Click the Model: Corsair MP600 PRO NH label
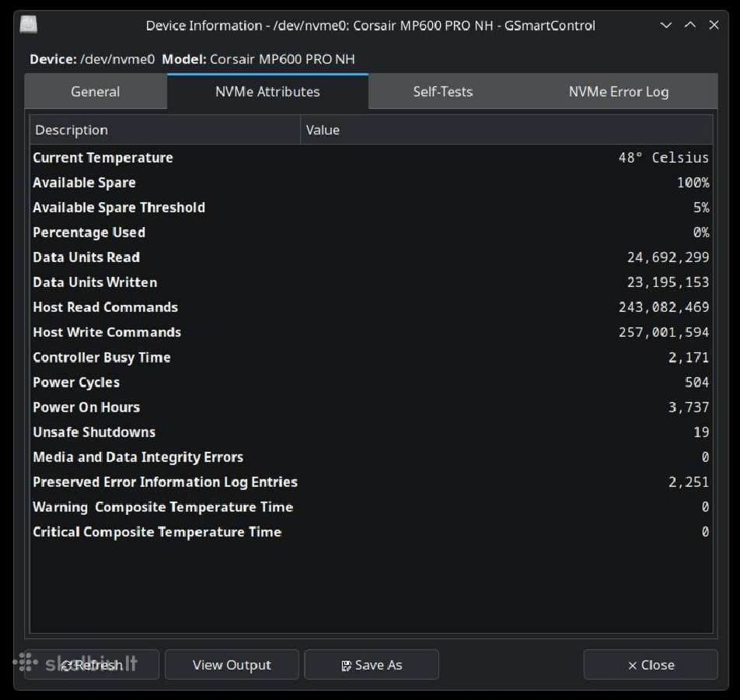Screen dimensions: 740x700 coord(258,59)
